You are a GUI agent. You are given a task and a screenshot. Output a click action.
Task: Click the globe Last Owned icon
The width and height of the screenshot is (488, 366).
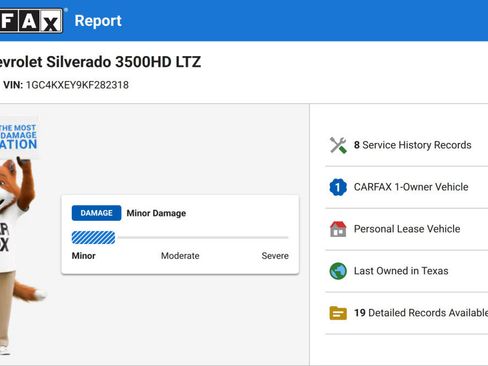[x=338, y=271]
